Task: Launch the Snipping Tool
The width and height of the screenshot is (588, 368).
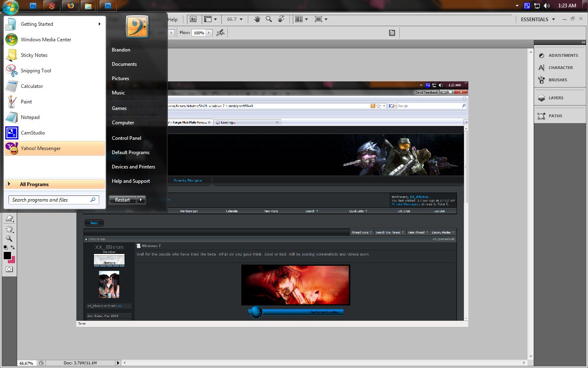Action: (x=54, y=71)
